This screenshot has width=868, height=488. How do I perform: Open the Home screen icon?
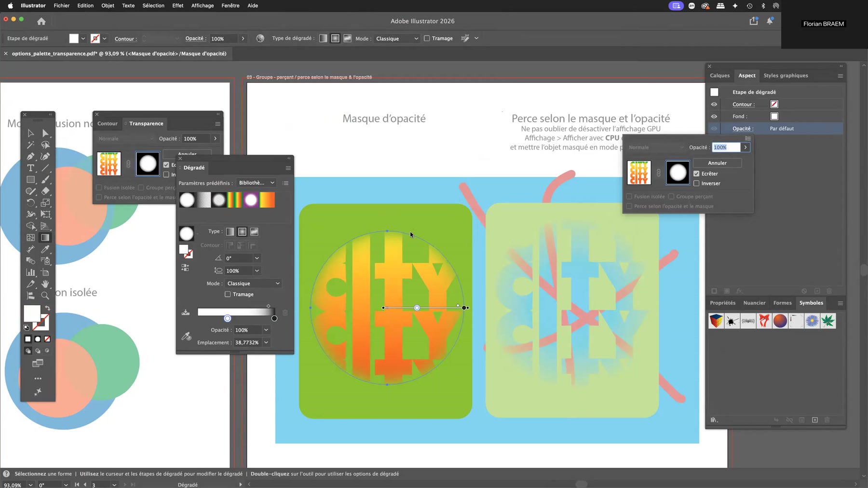click(41, 21)
